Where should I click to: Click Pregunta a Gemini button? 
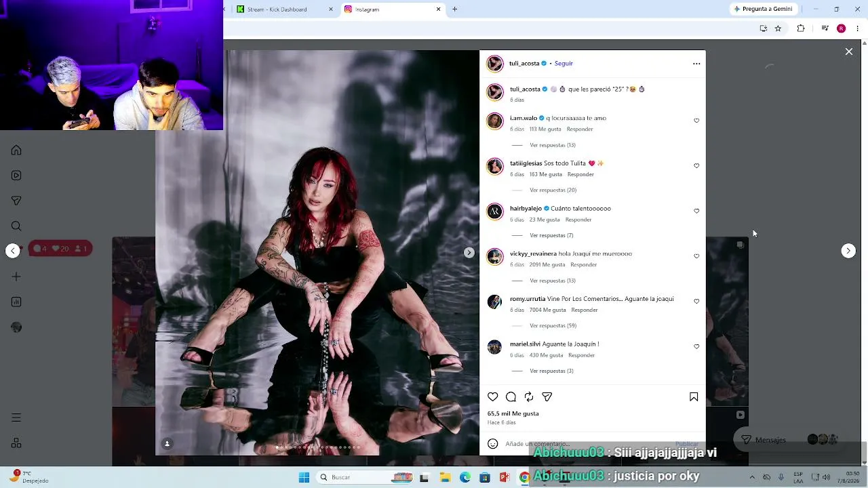tap(763, 9)
